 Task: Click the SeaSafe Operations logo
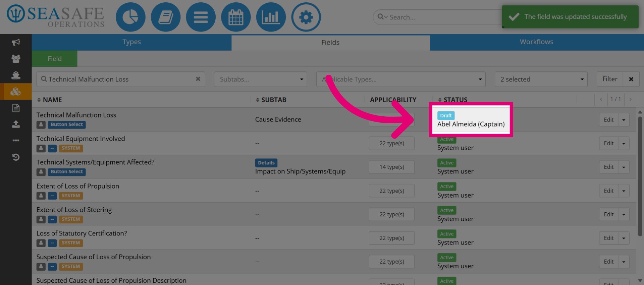tap(56, 16)
